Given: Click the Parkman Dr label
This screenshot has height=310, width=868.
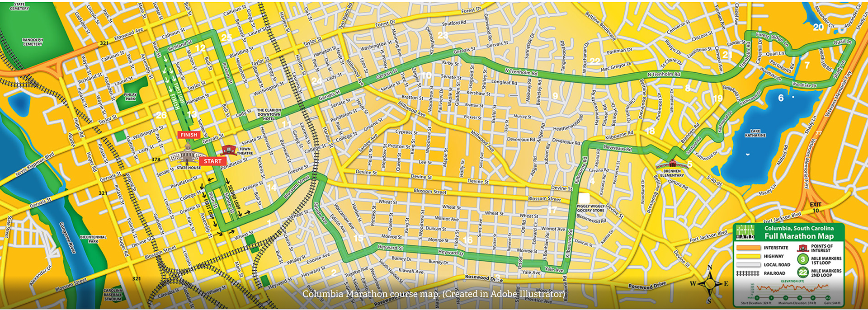Looking at the screenshot, I should tap(619, 51).
